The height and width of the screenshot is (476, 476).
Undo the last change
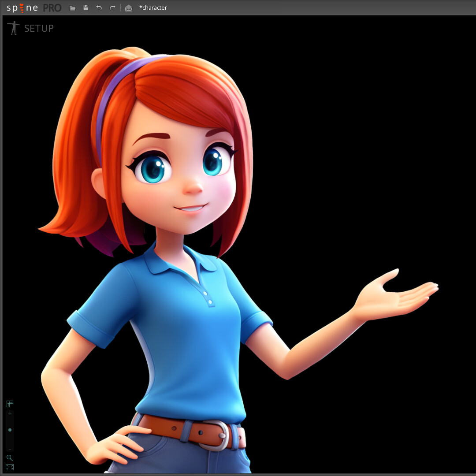point(99,7)
